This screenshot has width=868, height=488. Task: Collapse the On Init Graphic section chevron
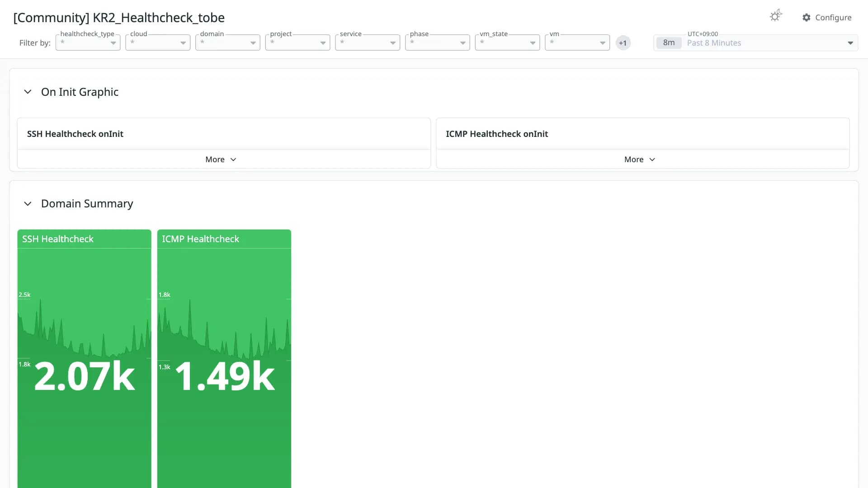[28, 92]
